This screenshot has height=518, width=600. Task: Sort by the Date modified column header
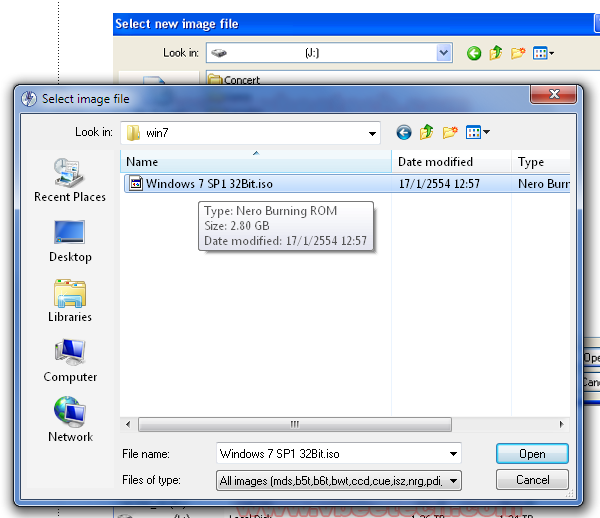pyautogui.click(x=451, y=161)
